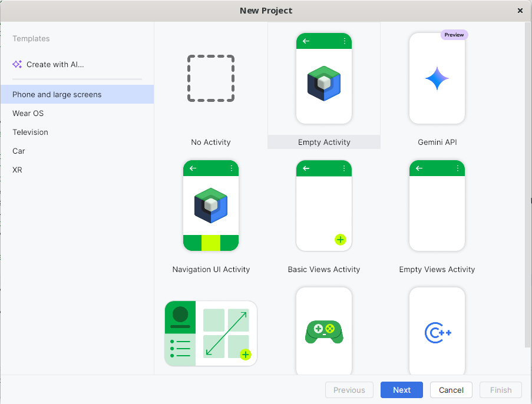Open the Car templates category
Viewport: 532px width, 404px height.
pos(77,151)
